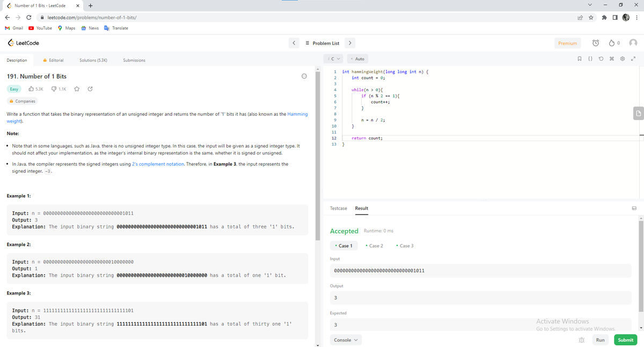
Task: Open the feedback smiley icon
Action: (x=304, y=77)
